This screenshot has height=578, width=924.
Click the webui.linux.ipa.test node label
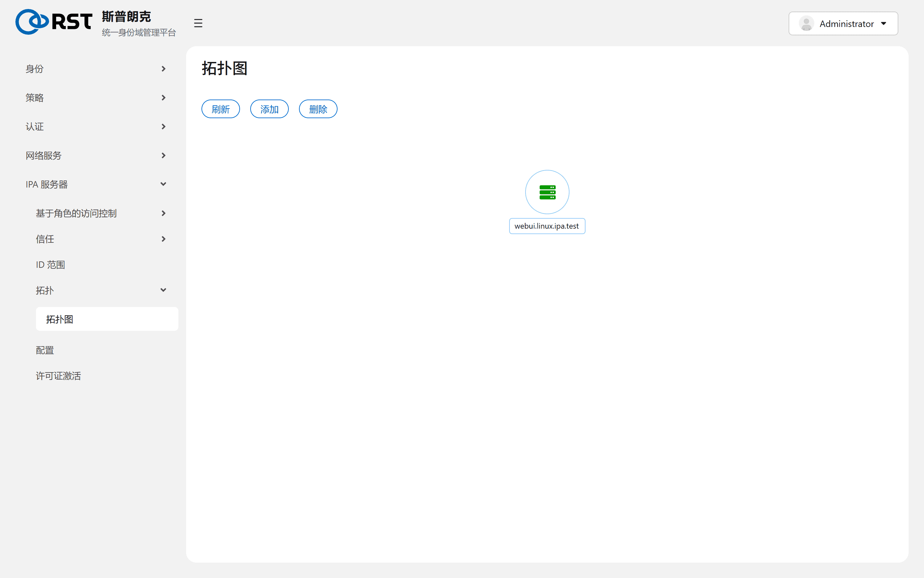coord(547,226)
